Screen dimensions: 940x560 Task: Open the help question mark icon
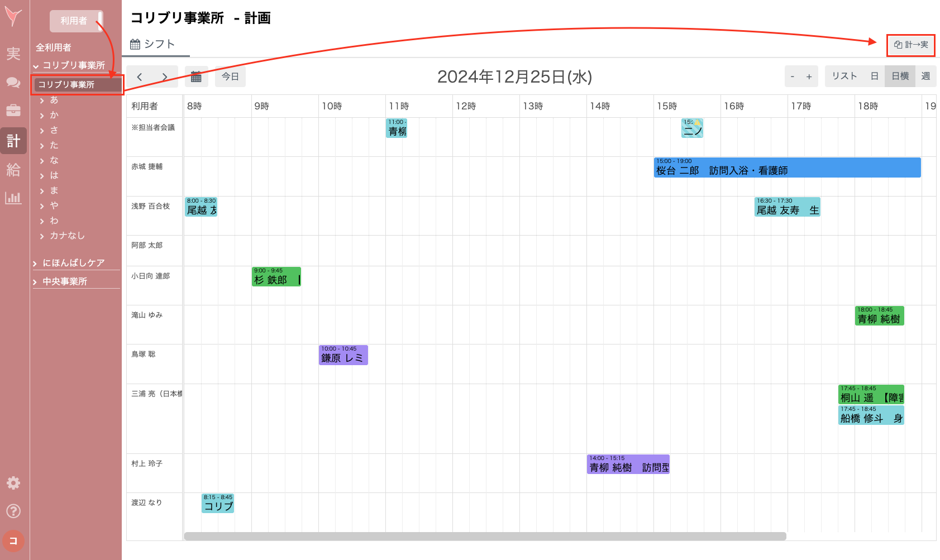pyautogui.click(x=13, y=511)
